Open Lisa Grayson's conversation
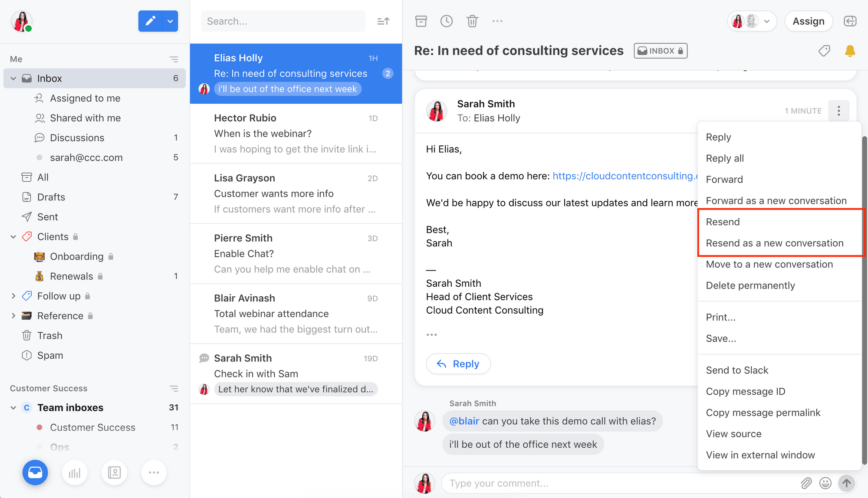 (296, 193)
